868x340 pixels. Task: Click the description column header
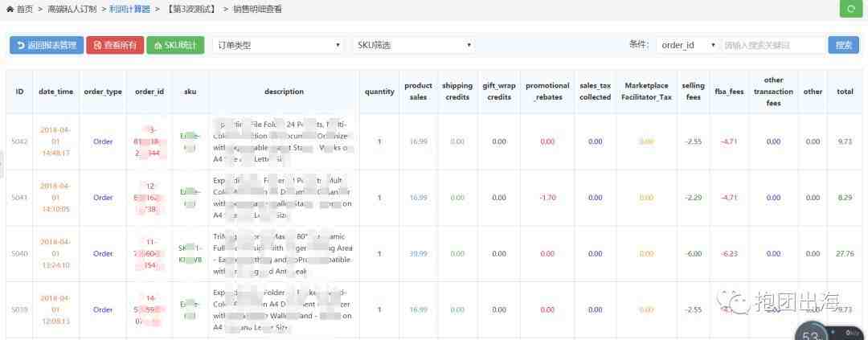click(284, 92)
